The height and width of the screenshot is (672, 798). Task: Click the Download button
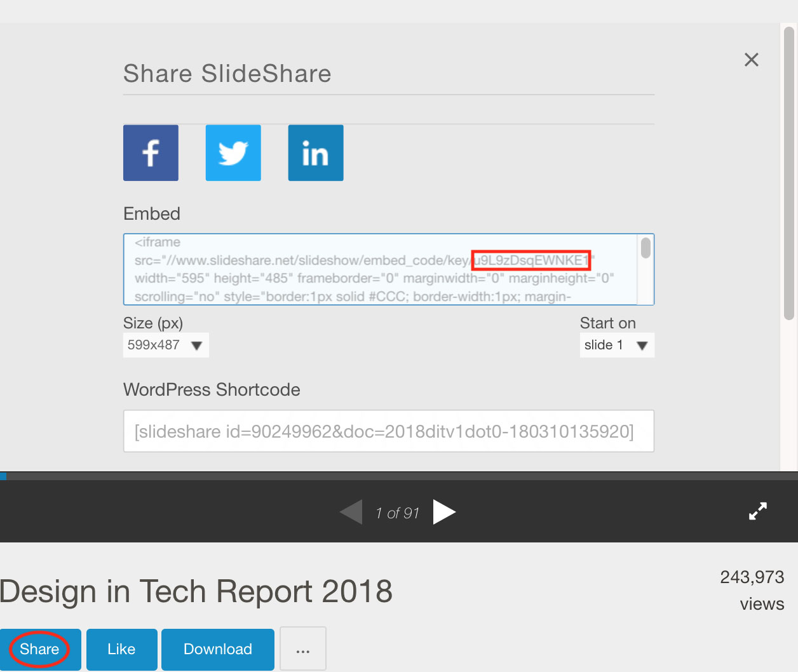pyautogui.click(x=218, y=649)
